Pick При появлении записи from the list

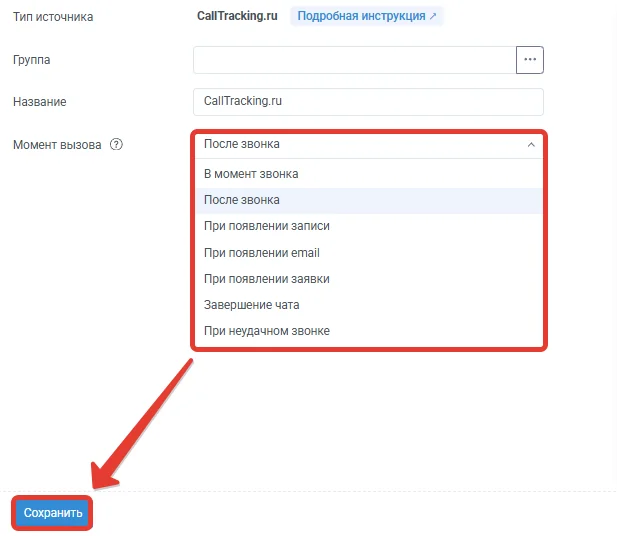(x=369, y=226)
